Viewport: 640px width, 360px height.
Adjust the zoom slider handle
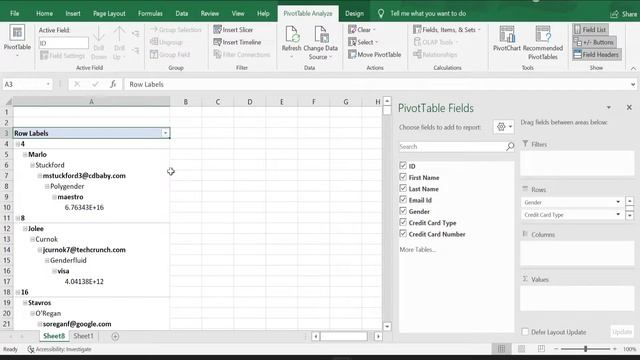click(x=585, y=349)
